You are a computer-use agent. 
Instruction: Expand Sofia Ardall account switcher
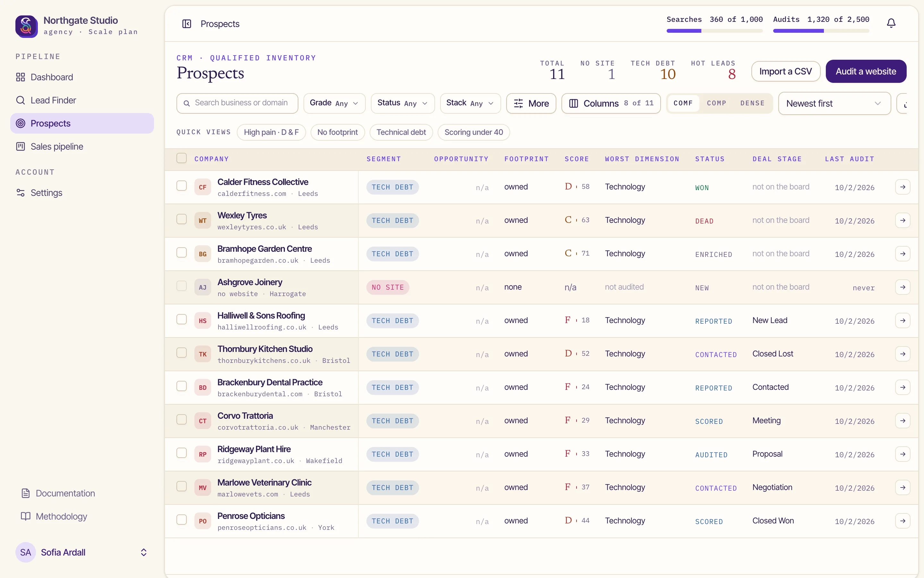tap(143, 552)
